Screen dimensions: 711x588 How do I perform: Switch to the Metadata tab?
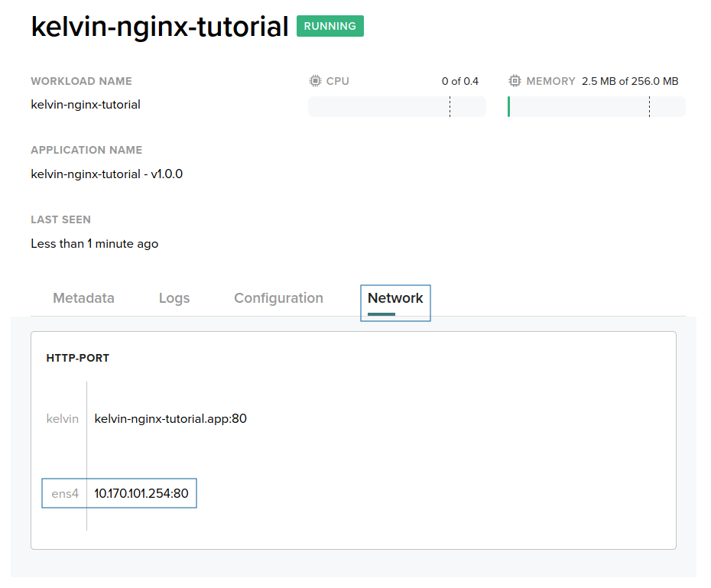coord(83,298)
